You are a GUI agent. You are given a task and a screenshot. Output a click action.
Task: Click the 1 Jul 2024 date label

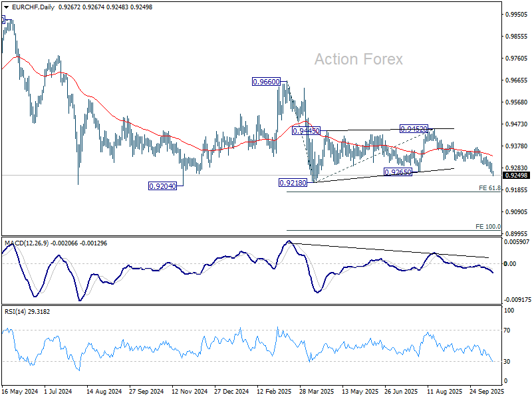tap(58, 392)
